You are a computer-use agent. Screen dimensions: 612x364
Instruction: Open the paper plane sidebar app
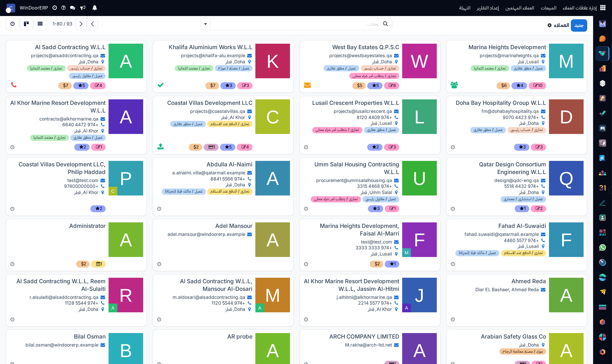coord(602,292)
